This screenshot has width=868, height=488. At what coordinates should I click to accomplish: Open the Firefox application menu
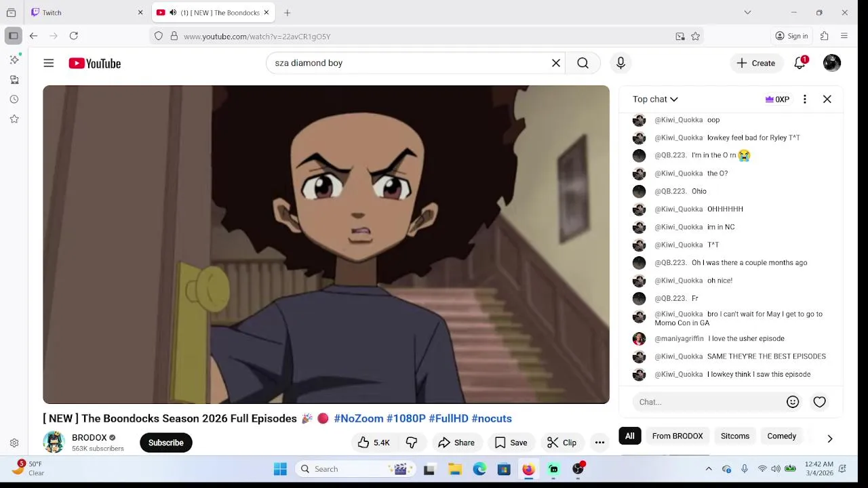coord(844,36)
